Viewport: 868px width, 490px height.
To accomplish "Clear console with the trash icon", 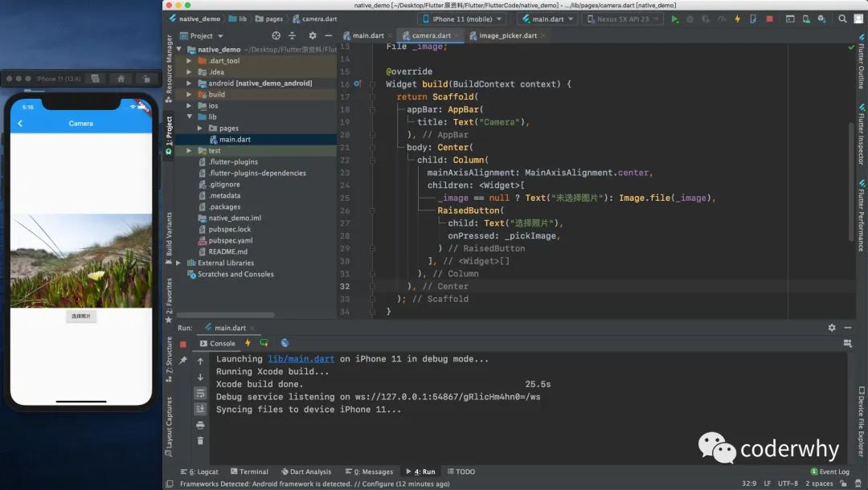I will [200, 441].
